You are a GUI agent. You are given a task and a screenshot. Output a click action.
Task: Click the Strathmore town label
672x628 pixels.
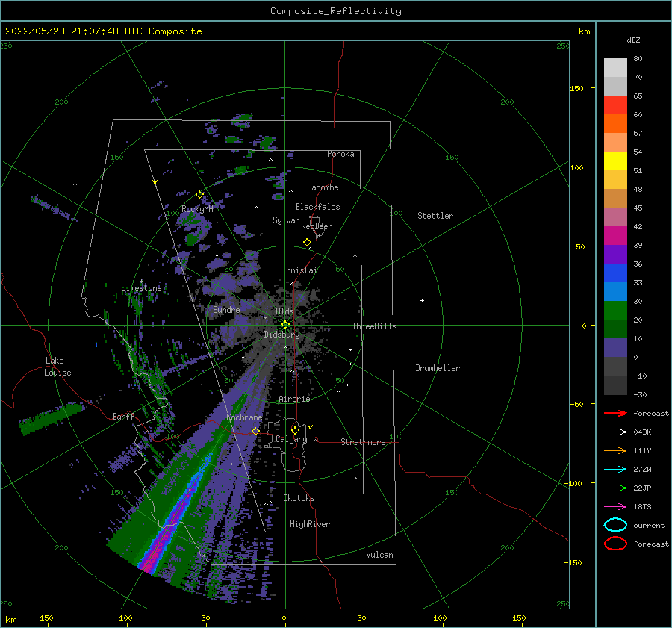(363, 442)
